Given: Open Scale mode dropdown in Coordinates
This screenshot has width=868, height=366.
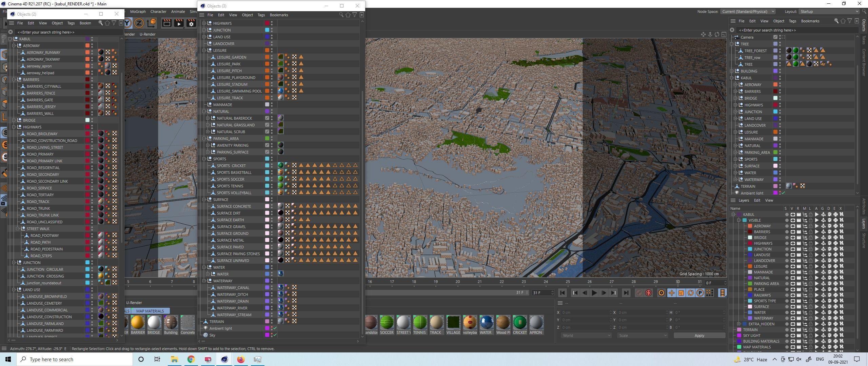Looking at the screenshot, I should pyautogui.click(x=642, y=335).
